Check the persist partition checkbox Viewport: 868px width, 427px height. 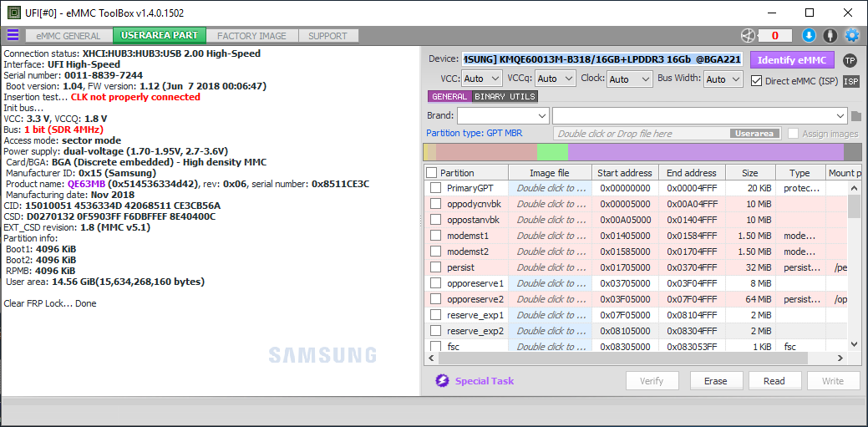(x=435, y=267)
